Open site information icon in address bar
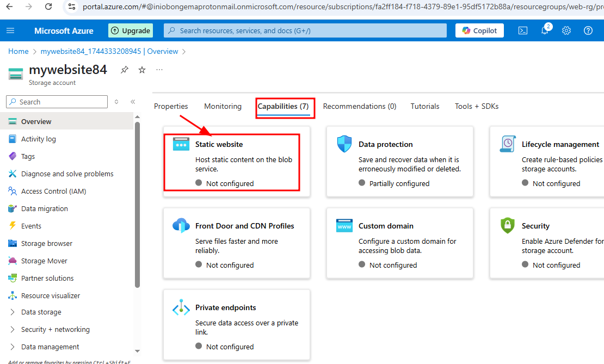 (x=72, y=7)
